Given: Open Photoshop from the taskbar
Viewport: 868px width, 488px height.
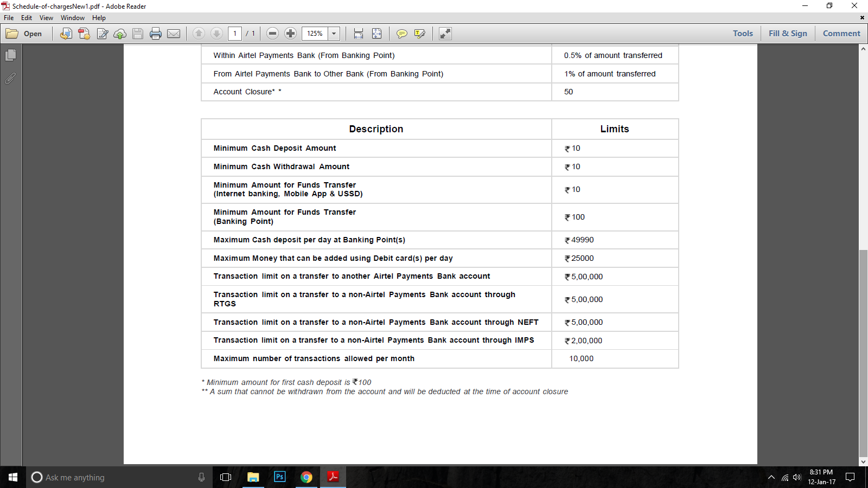Looking at the screenshot, I should coord(280,477).
